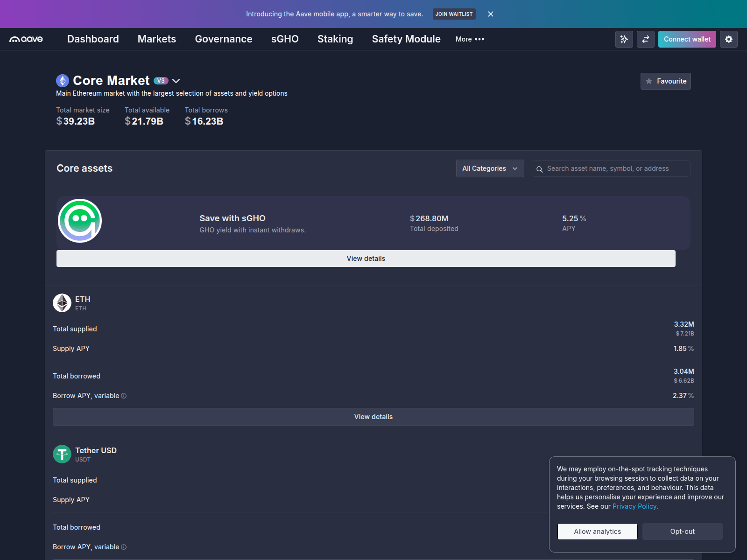Open the Safety Module tab
This screenshot has height=560, width=747.
[406, 39]
